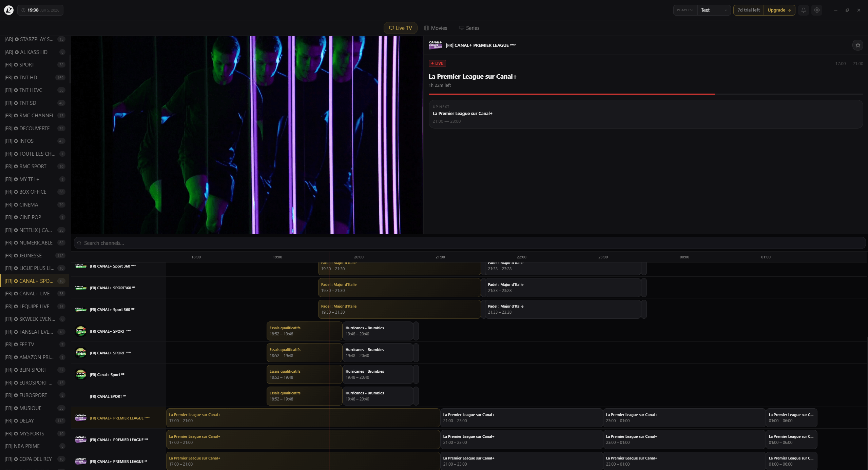Open Padel 19:30 program on CANAL+ SPORT360 HD
Viewport: 868px width, 470px height.
399,288
